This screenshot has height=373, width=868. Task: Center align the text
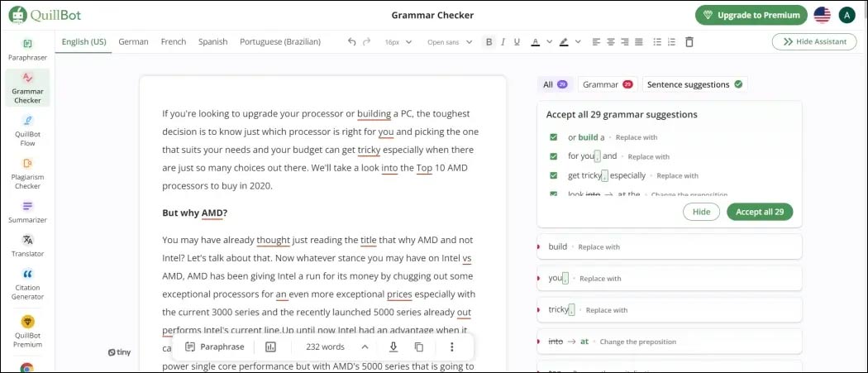click(611, 41)
